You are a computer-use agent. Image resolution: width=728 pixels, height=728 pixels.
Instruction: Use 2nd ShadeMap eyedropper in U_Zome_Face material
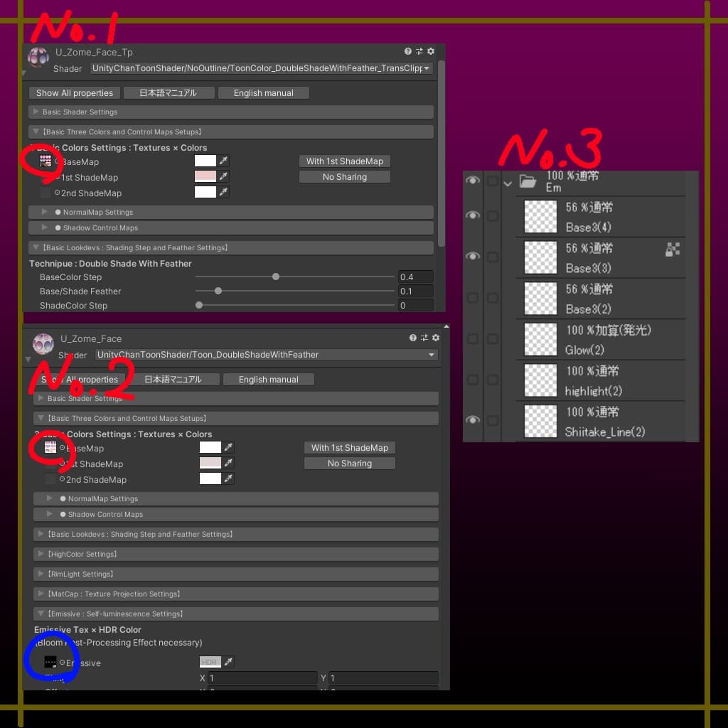(x=228, y=478)
